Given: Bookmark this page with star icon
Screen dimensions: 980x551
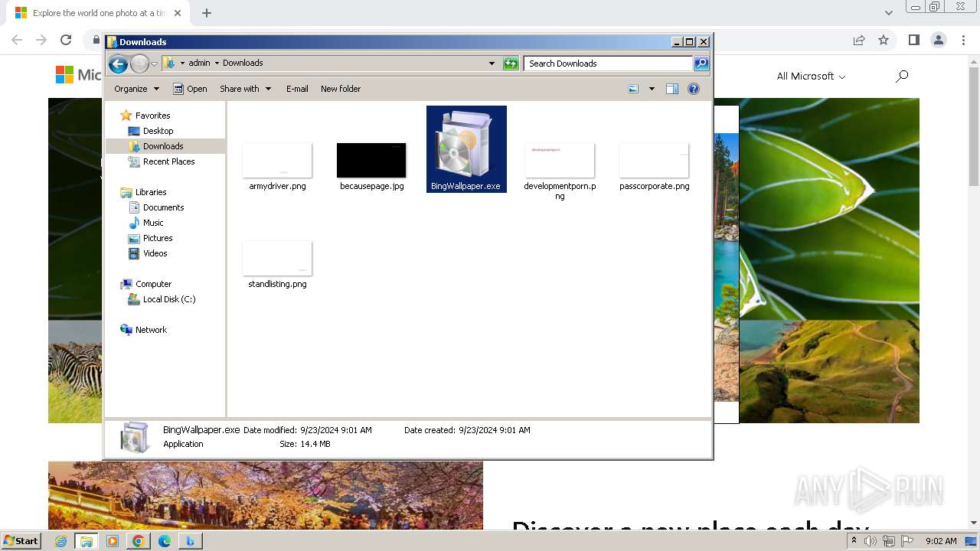Looking at the screenshot, I should 884,40.
